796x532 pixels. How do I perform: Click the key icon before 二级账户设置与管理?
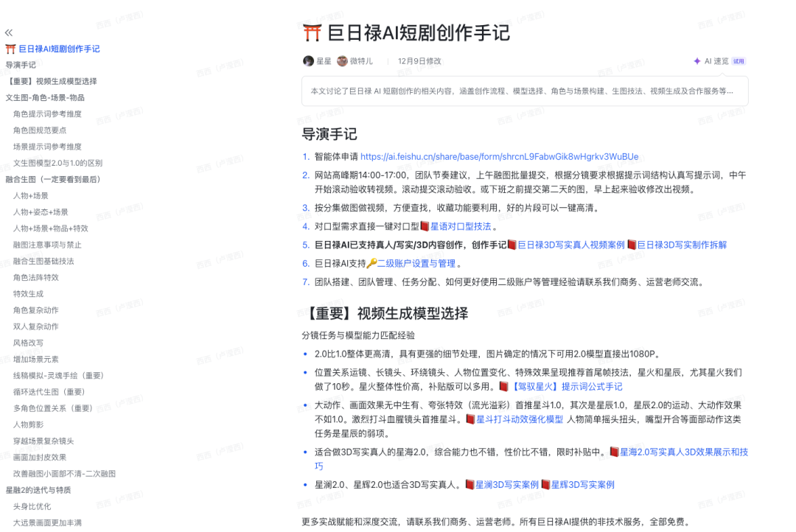pyautogui.click(x=371, y=264)
